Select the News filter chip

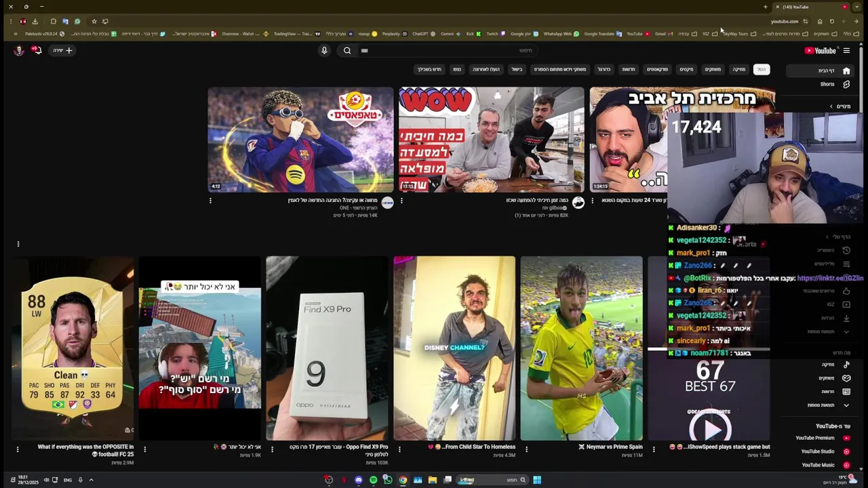click(629, 69)
